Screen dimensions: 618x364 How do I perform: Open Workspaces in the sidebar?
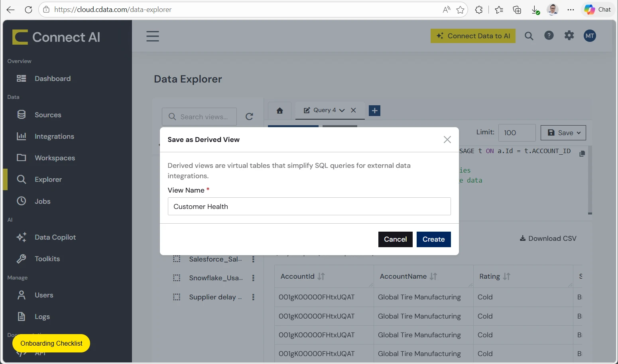pyautogui.click(x=55, y=158)
